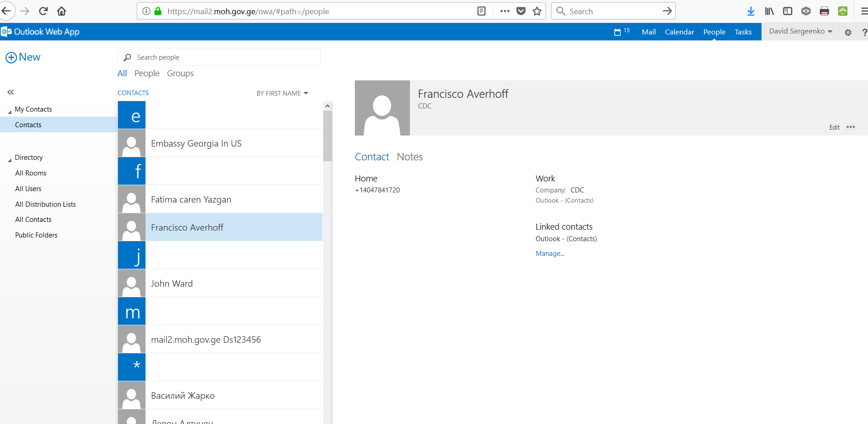Image resolution: width=868 pixels, height=424 pixels.
Task: Collapse the folder pane with double-chevron icon
Action: pyautogui.click(x=11, y=92)
